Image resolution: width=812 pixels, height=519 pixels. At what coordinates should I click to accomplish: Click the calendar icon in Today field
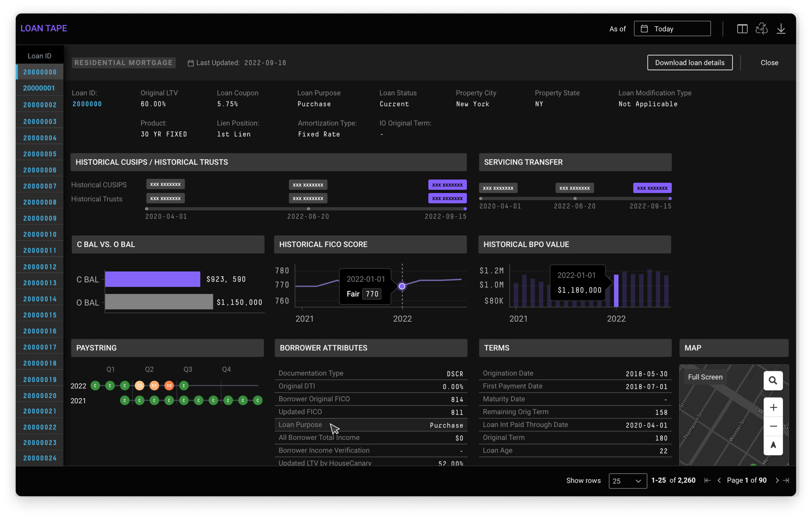tap(644, 29)
